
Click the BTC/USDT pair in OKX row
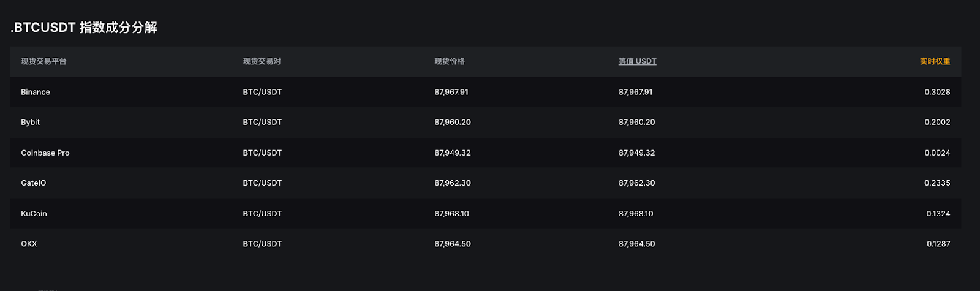[x=262, y=244]
